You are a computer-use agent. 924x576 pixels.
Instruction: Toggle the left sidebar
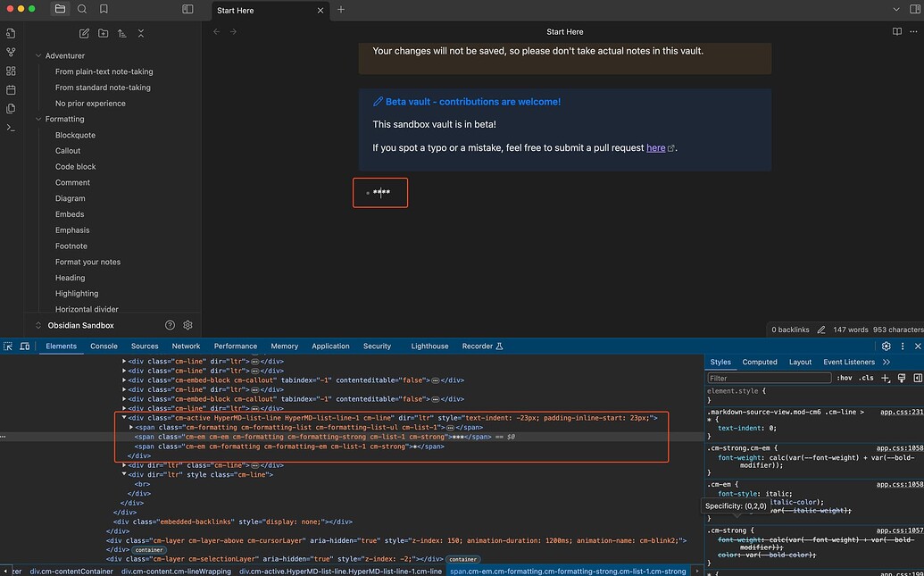(187, 9)
